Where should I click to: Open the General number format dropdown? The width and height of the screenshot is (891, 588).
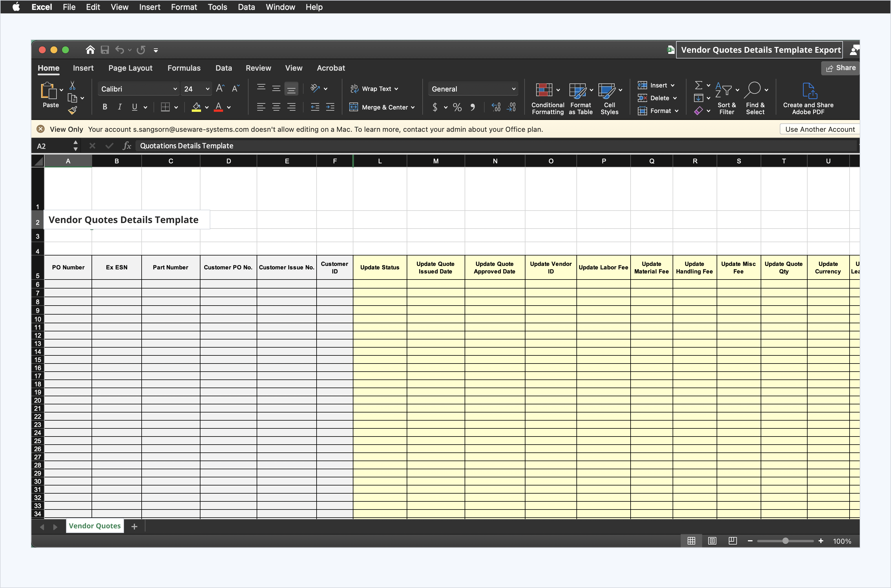click(513, 89)
